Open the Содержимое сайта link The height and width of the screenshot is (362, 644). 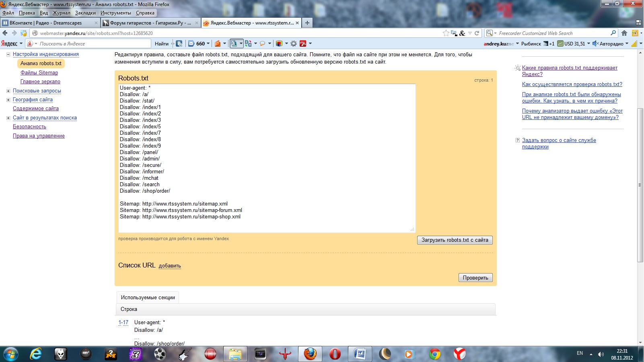pos(36,109)
